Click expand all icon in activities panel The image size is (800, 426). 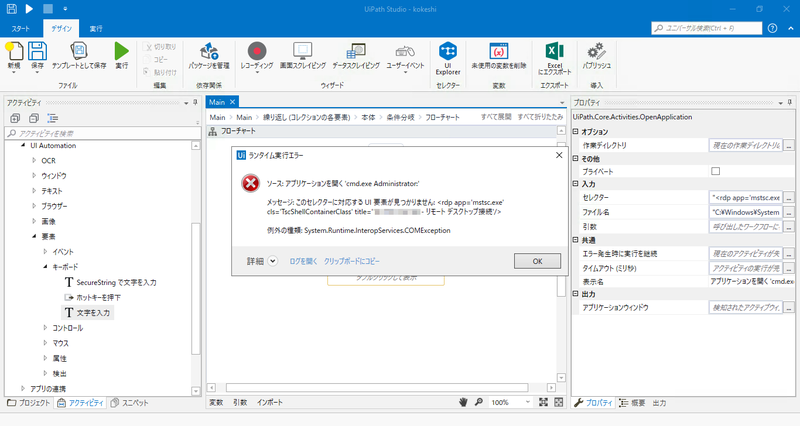pos(15,118)
